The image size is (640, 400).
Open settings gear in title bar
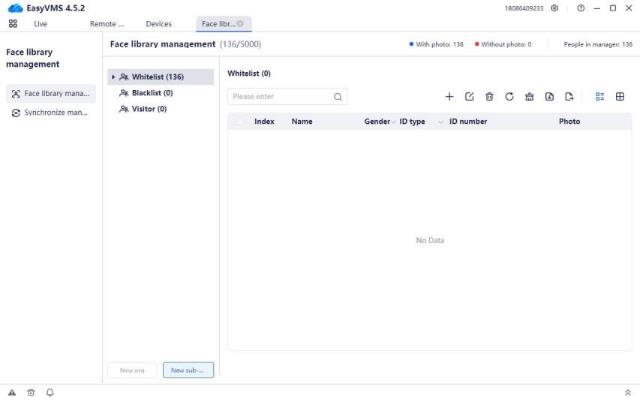(555, 8)
